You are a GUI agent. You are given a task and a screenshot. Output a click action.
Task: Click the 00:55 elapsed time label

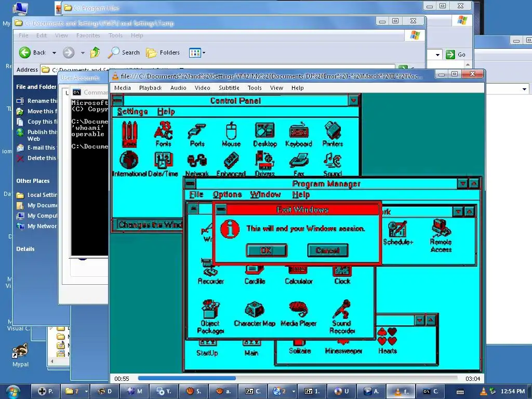coord(122,379)
